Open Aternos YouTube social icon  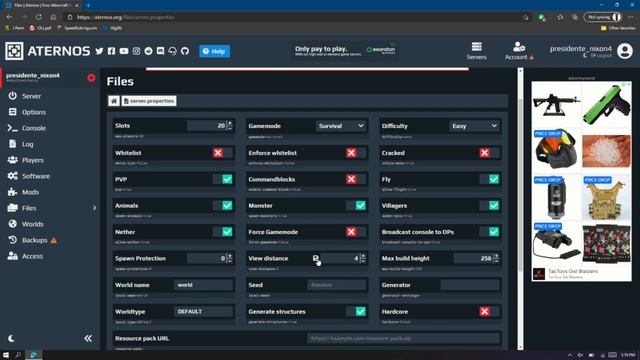(124, 51)
